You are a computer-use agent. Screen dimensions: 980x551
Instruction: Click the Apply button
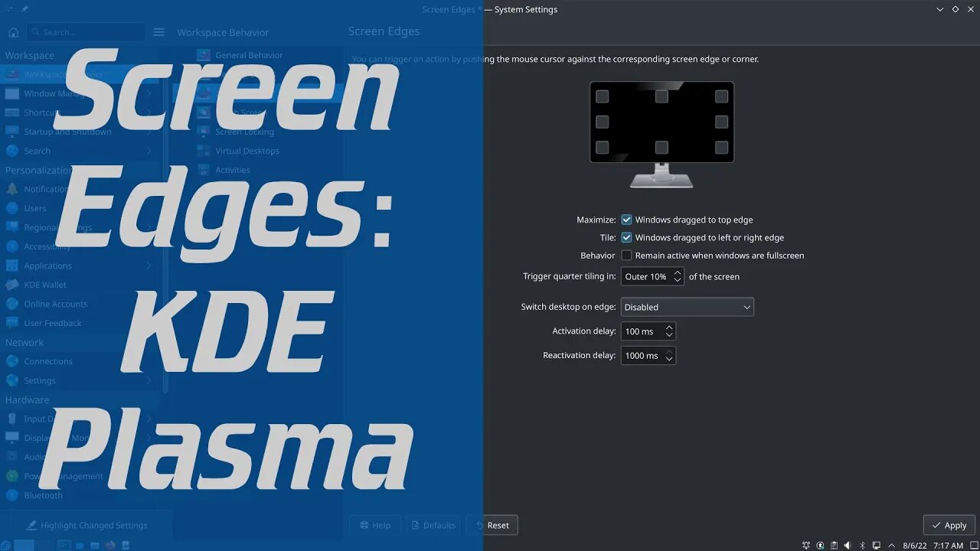point(949,525)
